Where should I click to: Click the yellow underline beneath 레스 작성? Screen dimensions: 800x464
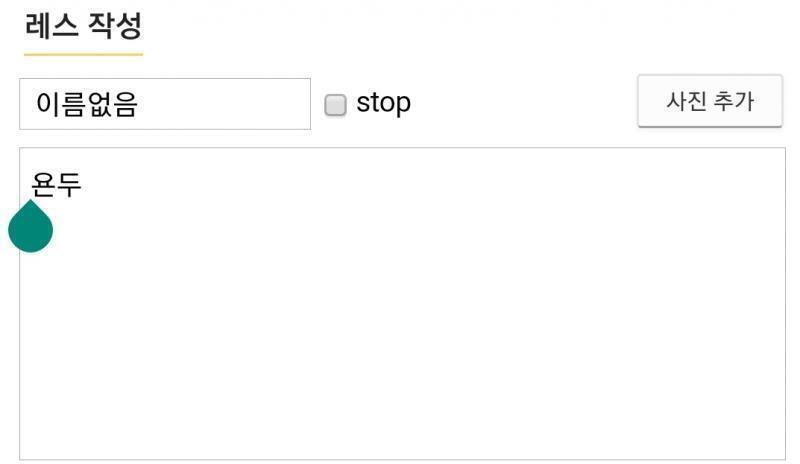pyautogui.click(x=83, y=54)
